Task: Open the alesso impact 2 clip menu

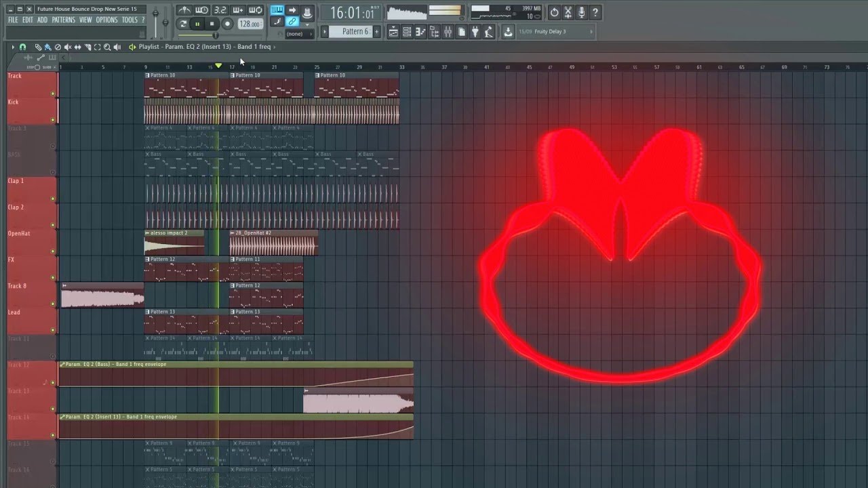Action: point(146,232)
